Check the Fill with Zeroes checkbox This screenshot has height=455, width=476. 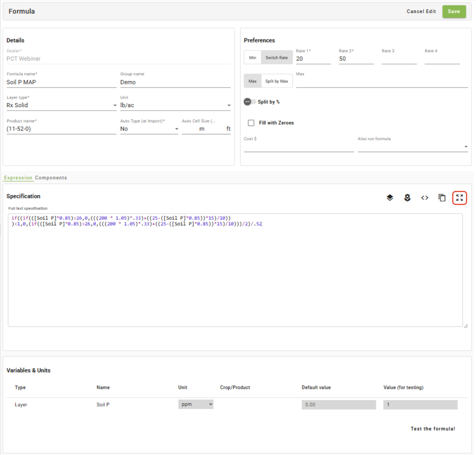point(251,123)
